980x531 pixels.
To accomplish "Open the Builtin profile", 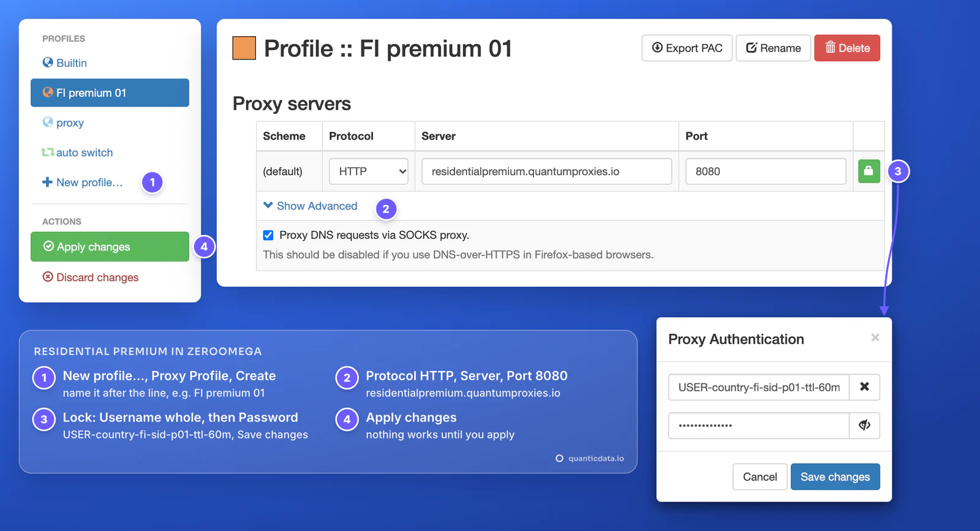I will pyautogui.click(x=64, y=63).
